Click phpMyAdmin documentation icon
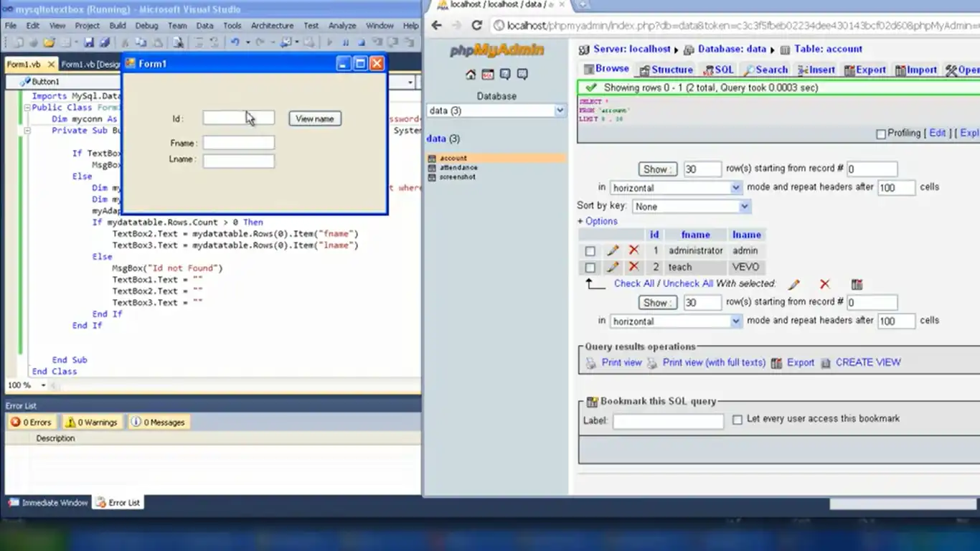This screenshot has width=980, height=551. [x=505, y=75]
